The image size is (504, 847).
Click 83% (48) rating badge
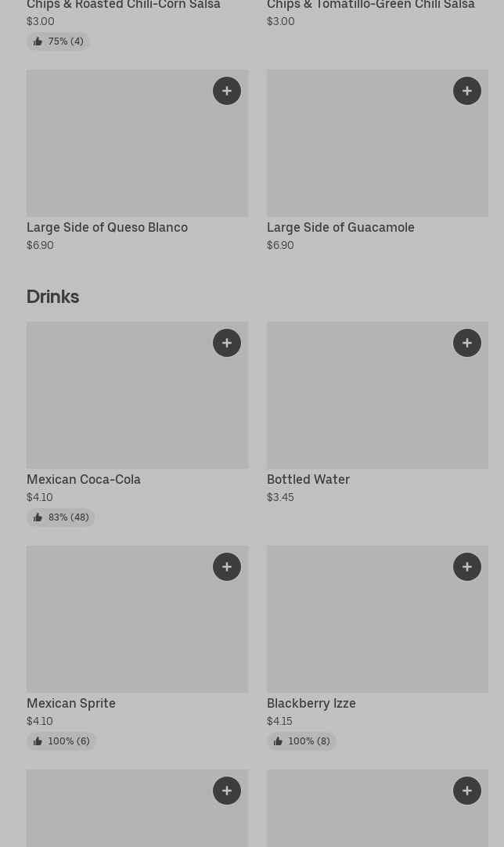(x=60, y=517)
